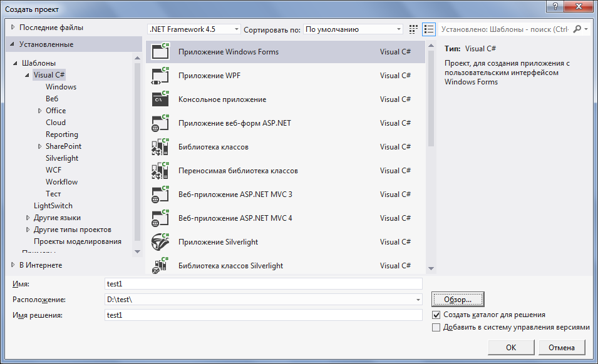Choose 'Библиотека классов Silverlight' template icon

pyautogui.click(x=160, y=265)
